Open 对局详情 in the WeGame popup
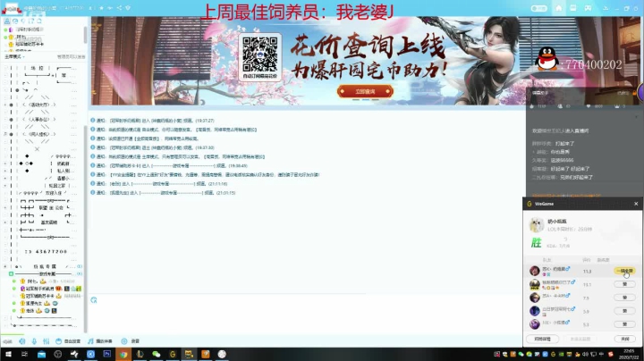The width and height of the screenshot is (644, 361). [x=542, y=339]
